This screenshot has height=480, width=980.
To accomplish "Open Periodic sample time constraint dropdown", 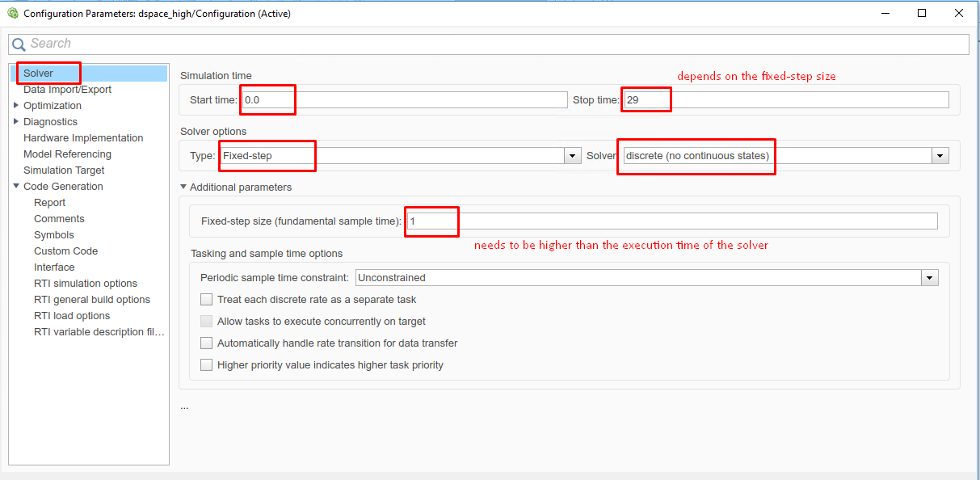I will click(x=930, y=278).
